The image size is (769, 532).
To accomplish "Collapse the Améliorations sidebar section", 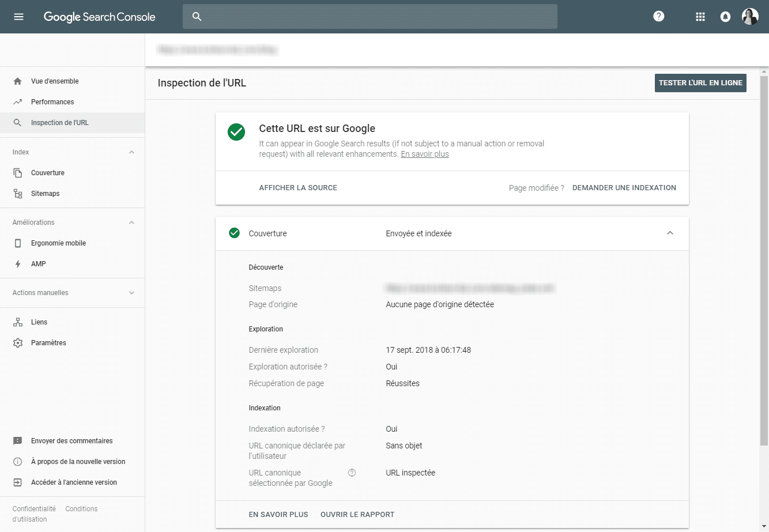I will coord(131,222).
